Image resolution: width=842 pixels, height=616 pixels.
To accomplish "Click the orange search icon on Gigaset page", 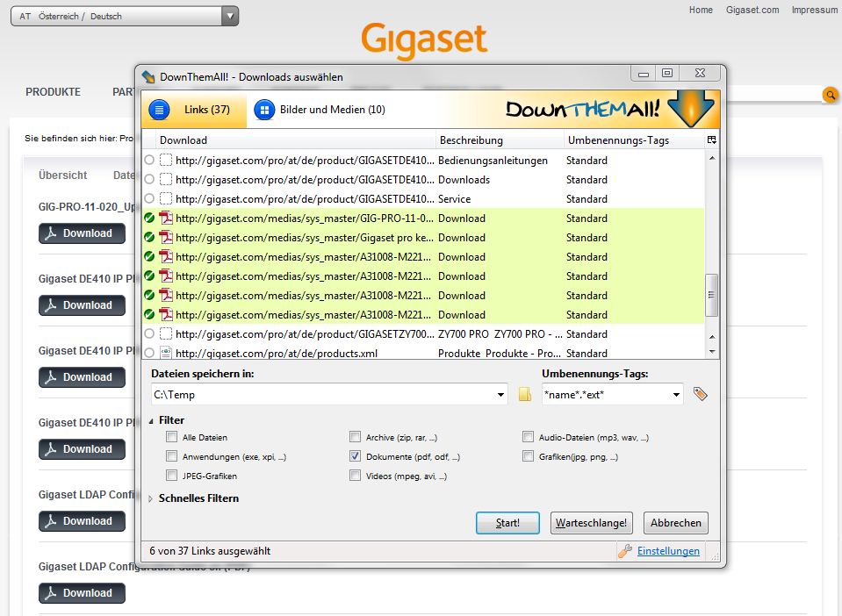I will [x=831, y=96].
